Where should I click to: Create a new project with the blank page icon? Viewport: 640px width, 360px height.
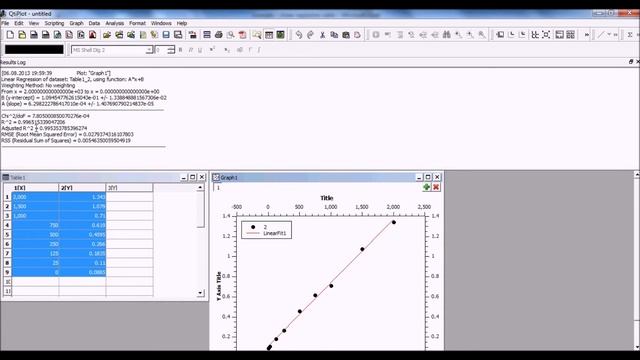click(x=10, y=35)
